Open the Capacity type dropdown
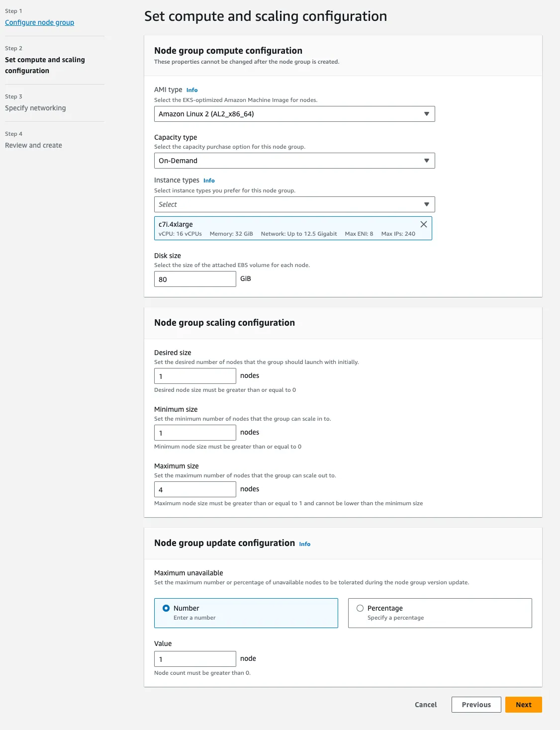This screenshot has width=560, height=730. [x=294, y=160]
